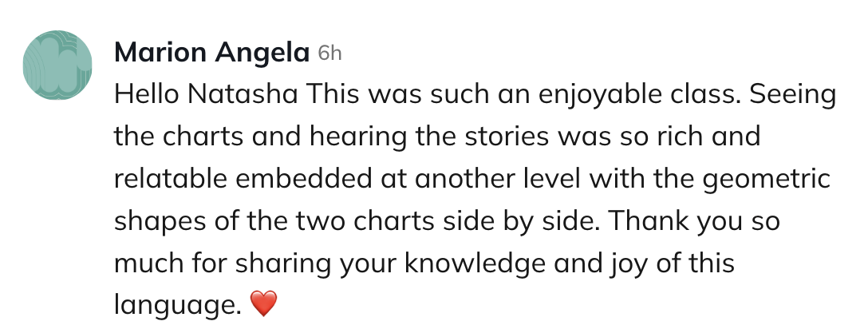This screenshot has height=329, width=868.
Task: Click the red heart emoji
Action: click(263, 303)
